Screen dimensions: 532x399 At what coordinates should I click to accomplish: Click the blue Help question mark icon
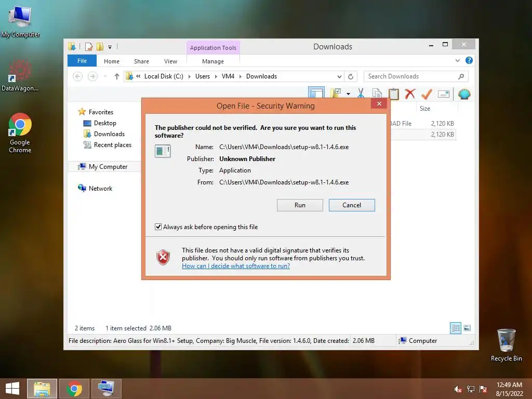pos(469,60)
